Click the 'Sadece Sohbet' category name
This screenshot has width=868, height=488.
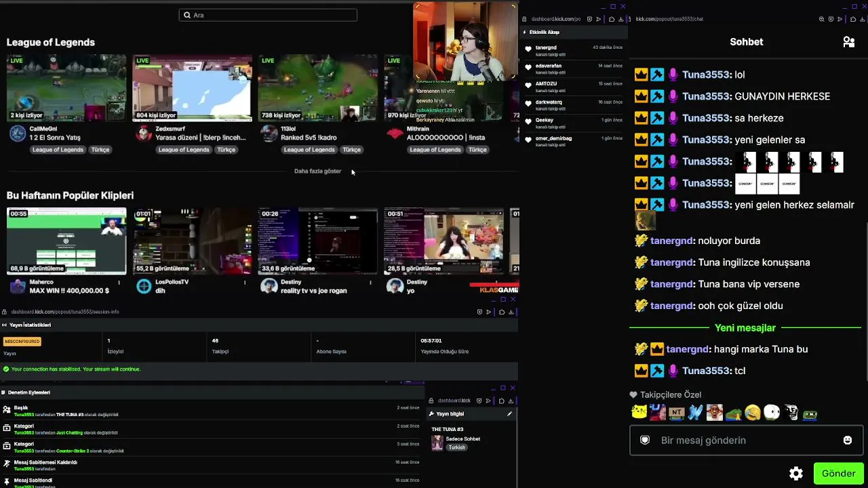pyautogui.click(x=463, y=439)
